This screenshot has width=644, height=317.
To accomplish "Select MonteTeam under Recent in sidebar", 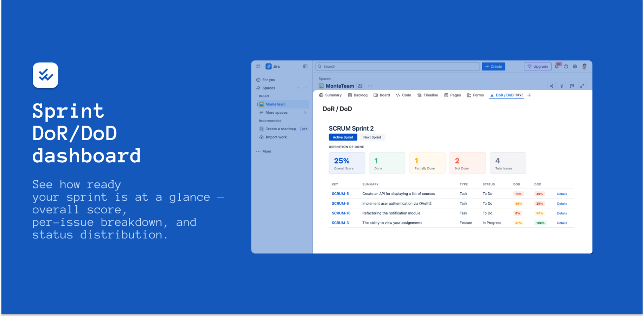I will [283, 104].
